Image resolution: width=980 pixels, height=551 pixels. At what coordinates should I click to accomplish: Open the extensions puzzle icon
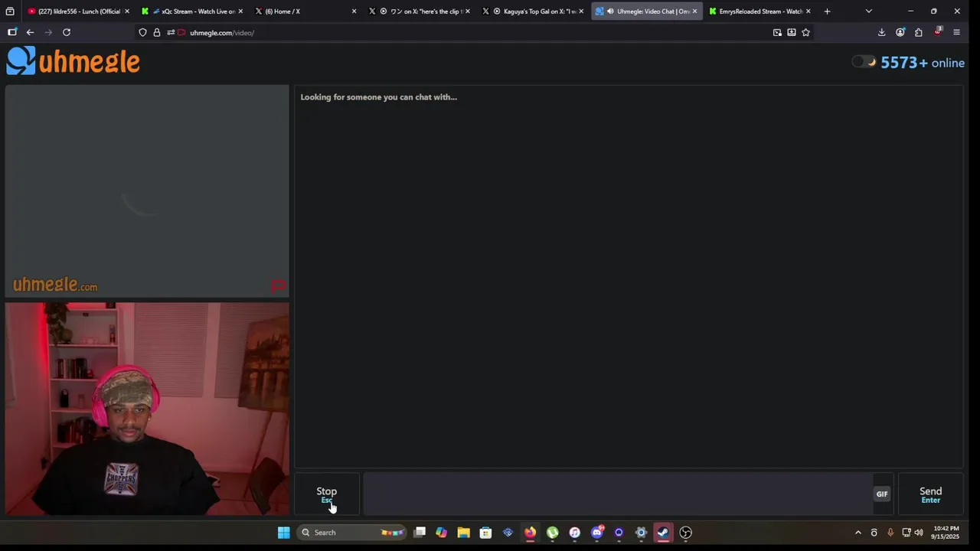919,32
